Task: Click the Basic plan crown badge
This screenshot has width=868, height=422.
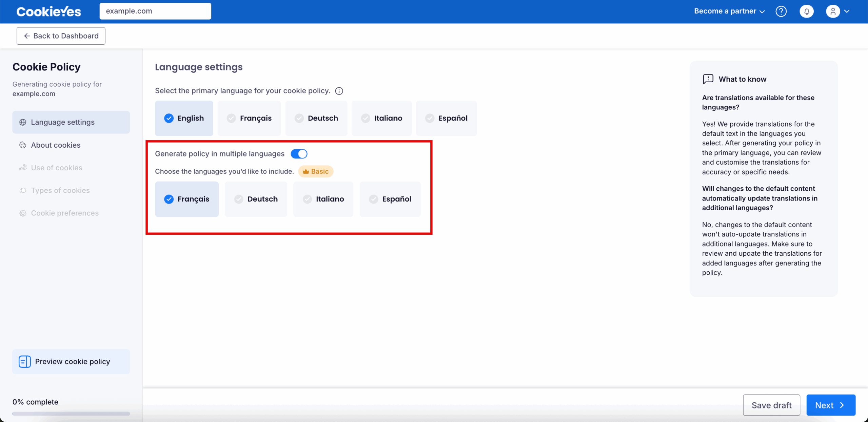Action: tap(316, 171)
